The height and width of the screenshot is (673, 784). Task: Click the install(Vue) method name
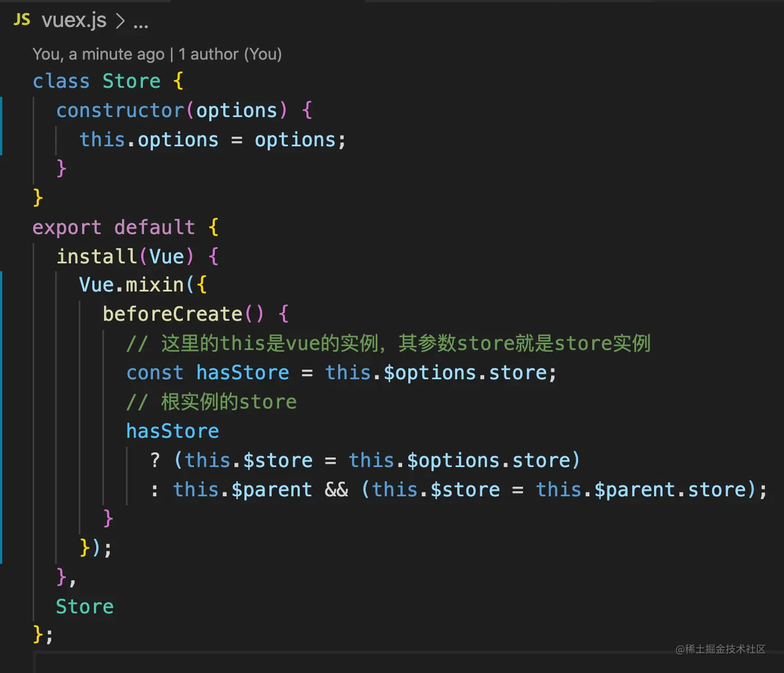[x=97, y=256]
